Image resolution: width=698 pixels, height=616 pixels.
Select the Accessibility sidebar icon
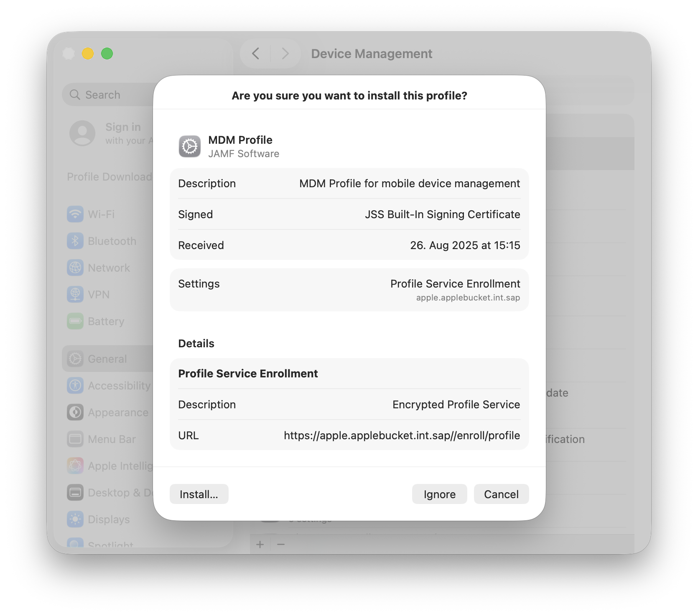(x=75, y=386)
